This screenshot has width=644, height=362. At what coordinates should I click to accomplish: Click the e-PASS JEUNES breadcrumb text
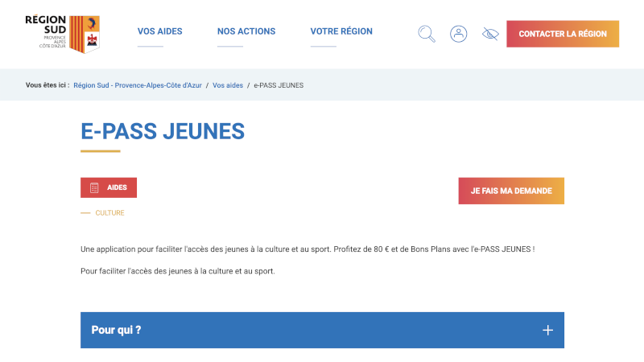(279, 85)
